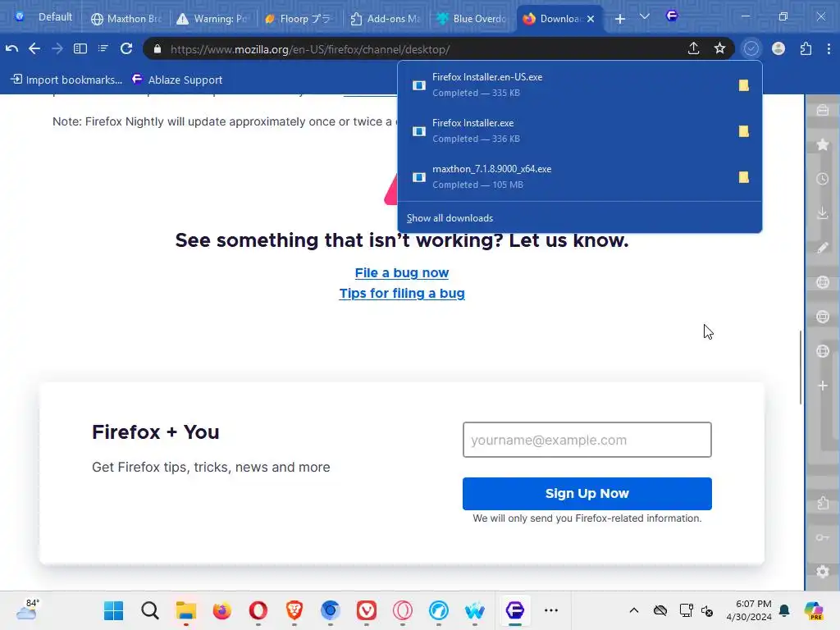Open the maxthon_7.1.8.9000_x64.exe download entry

point(568,177)
